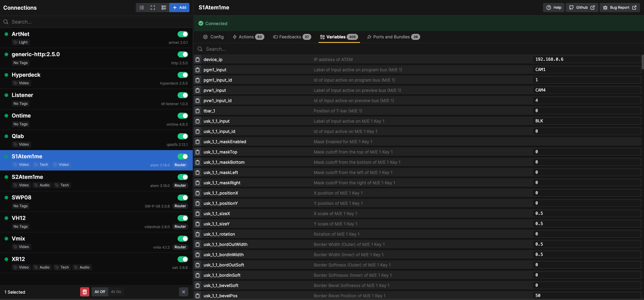Image resolution: width=644 pixels, height=300 pixels.
Task: Click the All Off button
Action: [100, 292]
